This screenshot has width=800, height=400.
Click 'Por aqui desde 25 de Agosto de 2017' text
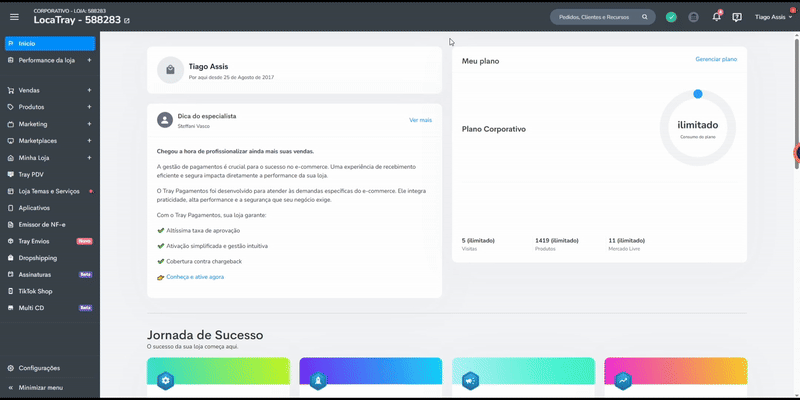pos(231,78)
